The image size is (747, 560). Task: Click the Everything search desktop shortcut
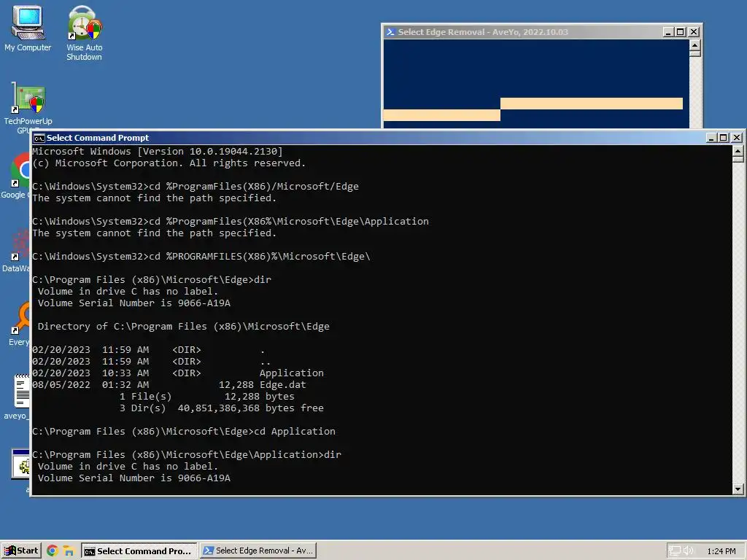[x=18, y=323]
